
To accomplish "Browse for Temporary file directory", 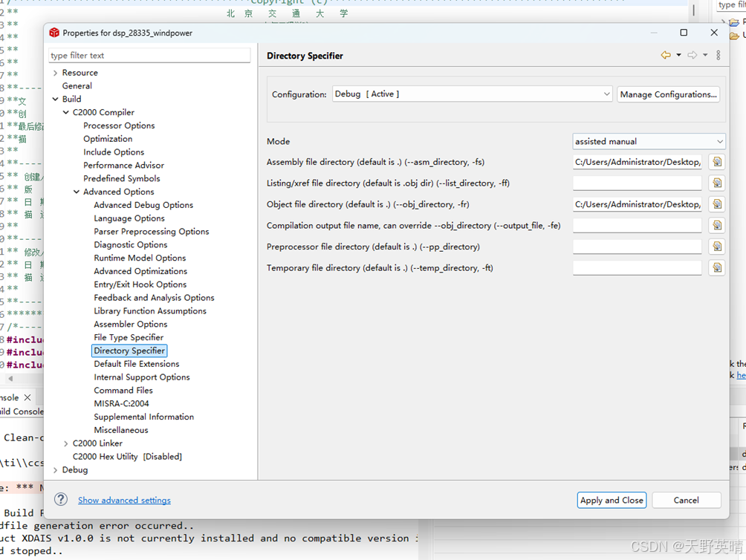I will coord(717,267).
